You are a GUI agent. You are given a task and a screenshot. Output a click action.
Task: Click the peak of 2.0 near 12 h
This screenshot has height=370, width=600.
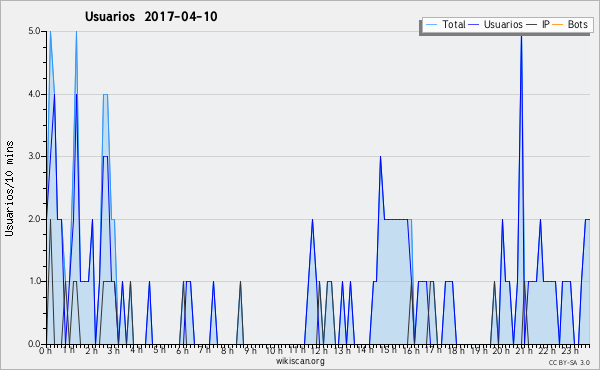[313, 220]
